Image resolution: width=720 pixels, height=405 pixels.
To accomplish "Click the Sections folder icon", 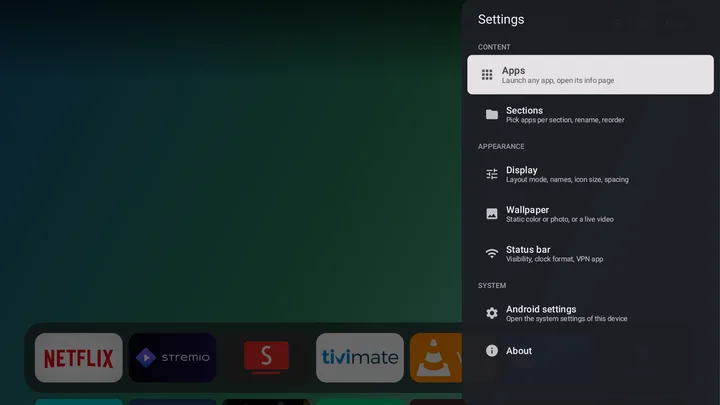I will (x=492, y=114).
